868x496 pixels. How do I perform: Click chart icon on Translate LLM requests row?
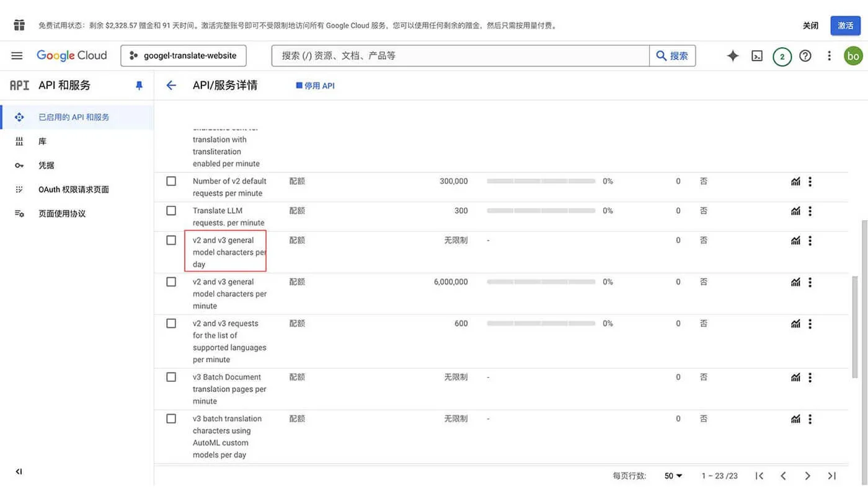(795, 210)
